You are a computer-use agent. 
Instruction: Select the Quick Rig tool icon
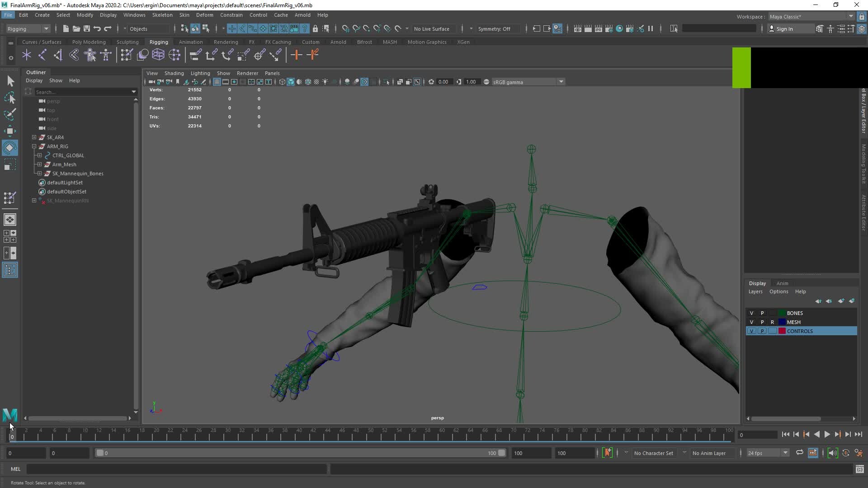click(105, 55)
